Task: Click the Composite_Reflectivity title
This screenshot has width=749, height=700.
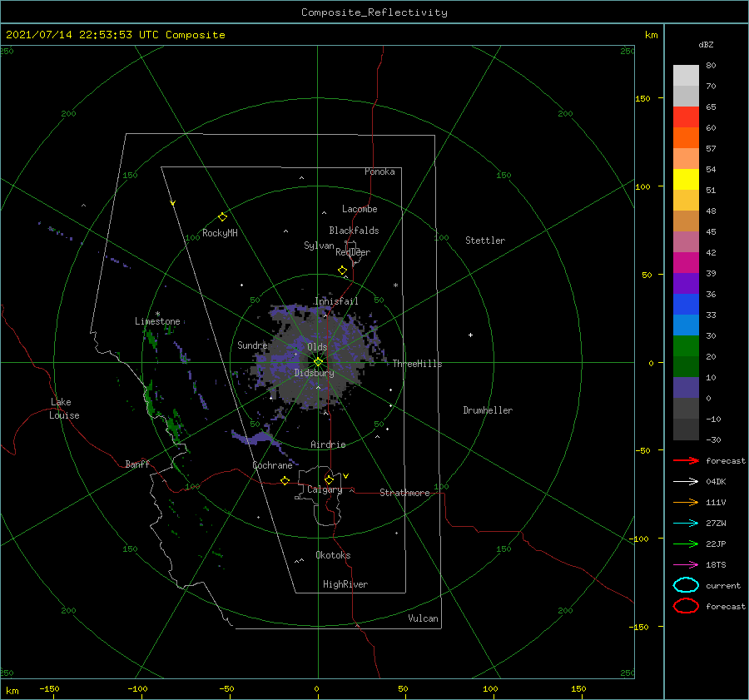Action: 374,12
